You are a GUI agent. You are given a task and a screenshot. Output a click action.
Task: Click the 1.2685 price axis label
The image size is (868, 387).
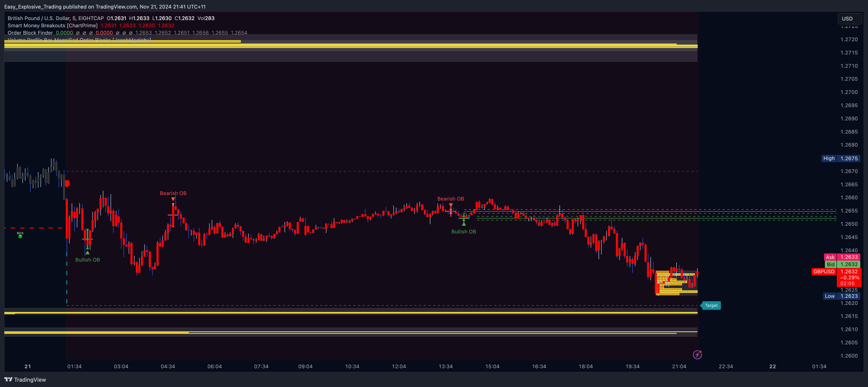[849, 132]
